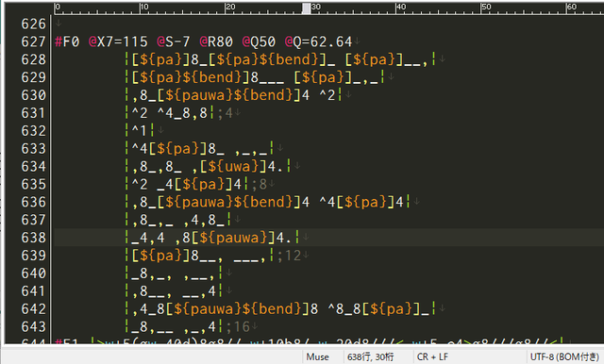Click the UTF-8 (BOM付き) encoding indicator
The width and height of the screenshot is (604, 364).
point(564,357)
